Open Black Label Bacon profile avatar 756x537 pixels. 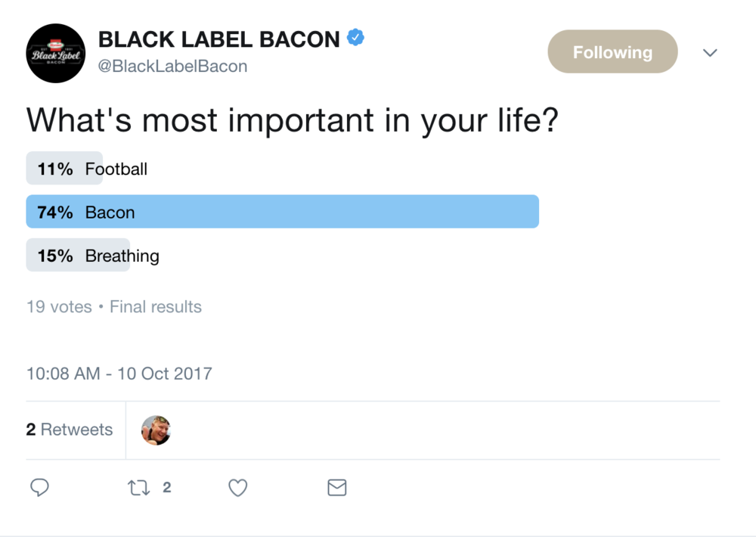coord(55,53)
